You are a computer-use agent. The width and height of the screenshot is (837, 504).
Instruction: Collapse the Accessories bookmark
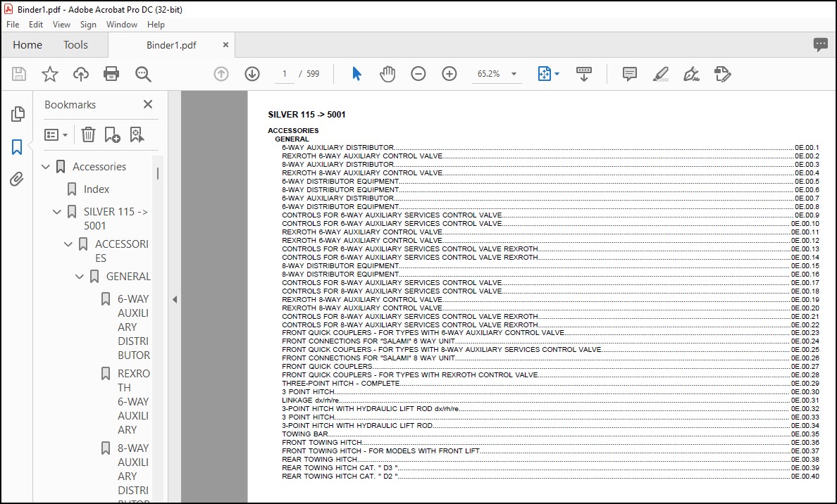pyautogui.click(x=46, y=167)
